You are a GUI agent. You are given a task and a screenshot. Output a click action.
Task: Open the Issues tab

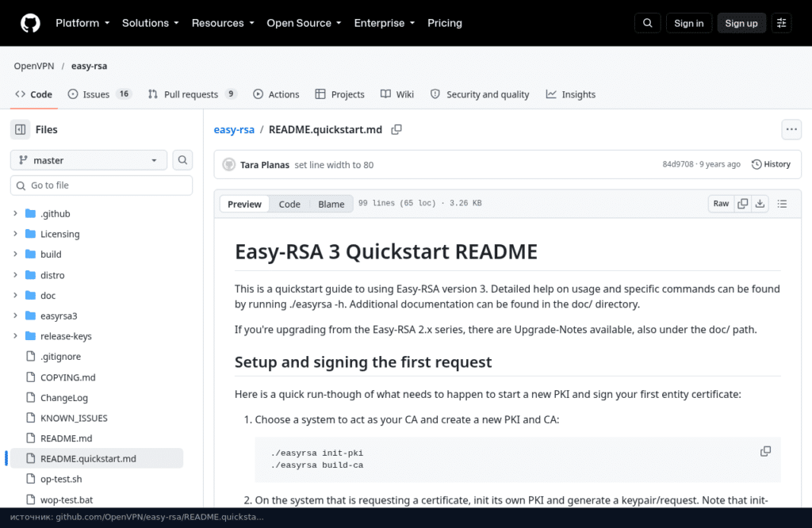(x=100, y=94)
